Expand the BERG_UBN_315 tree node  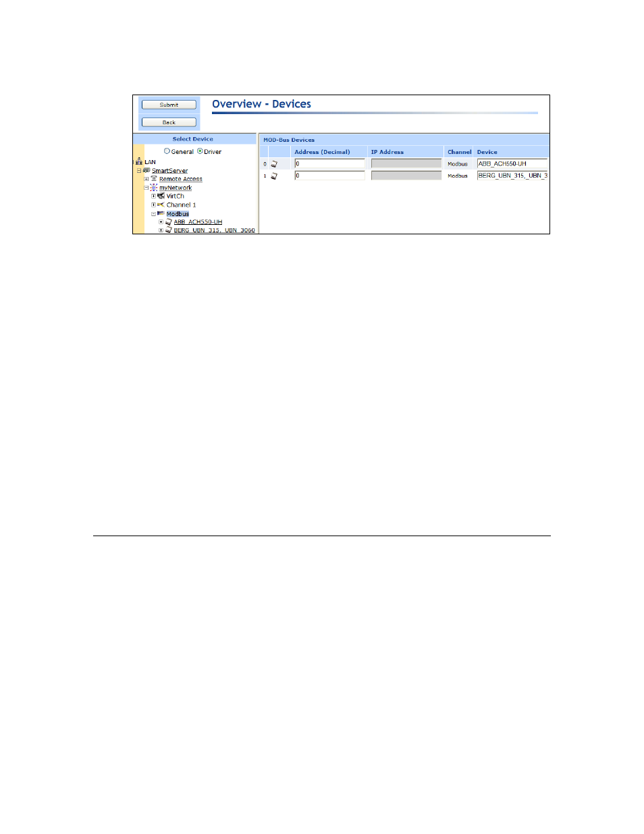point(161,230)
